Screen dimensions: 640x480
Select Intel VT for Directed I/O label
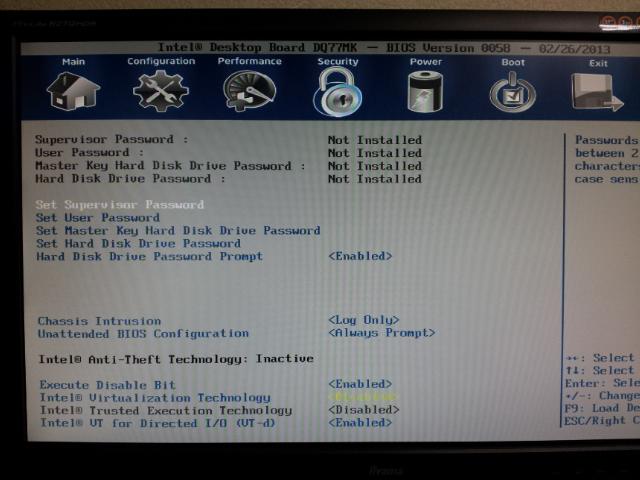[158, 423]
